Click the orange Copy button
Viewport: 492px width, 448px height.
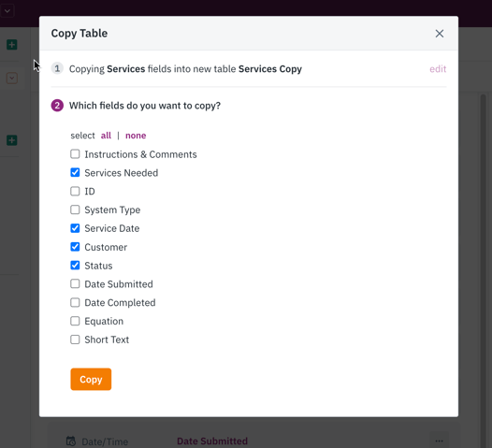pyautogui.click(x=91, y=380)
